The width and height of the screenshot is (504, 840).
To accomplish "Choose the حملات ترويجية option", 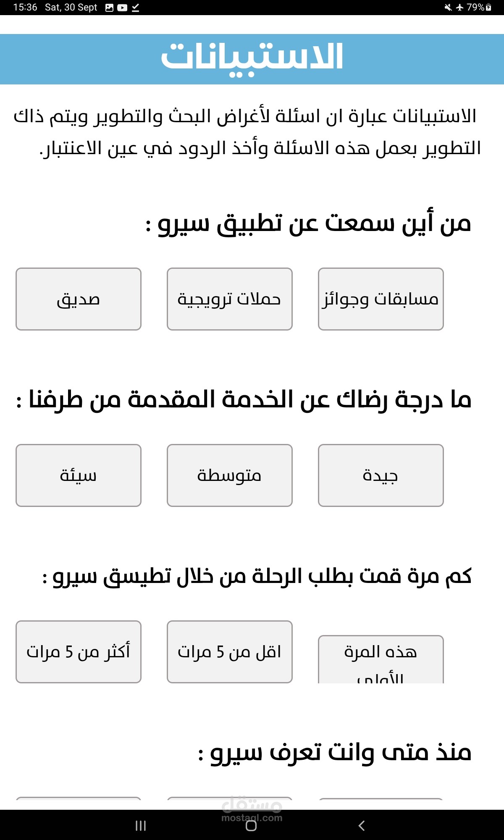I will pos(230,299).
